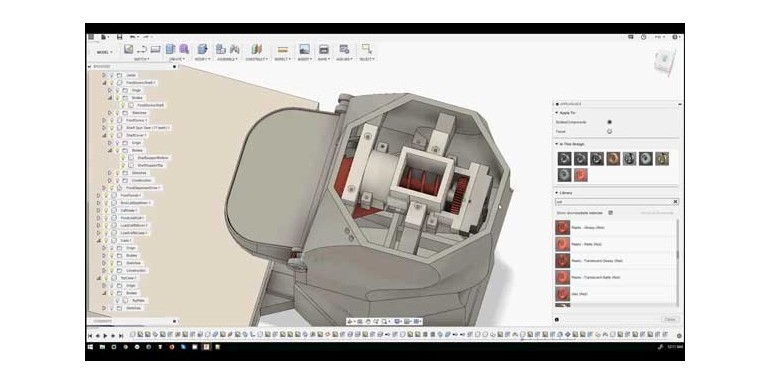Click the ViewCube in the corner
This screenshot has width=770, height=385.
664,62
